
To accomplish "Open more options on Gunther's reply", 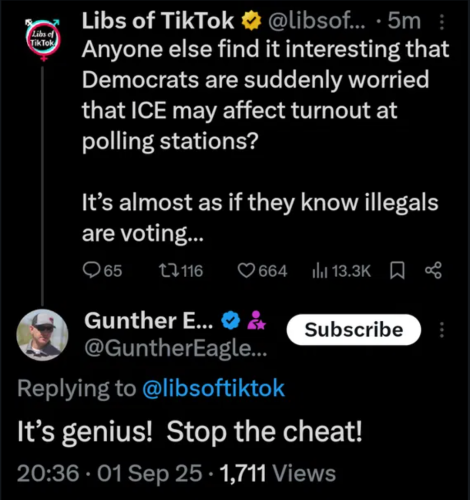I will tap(442, 330).
